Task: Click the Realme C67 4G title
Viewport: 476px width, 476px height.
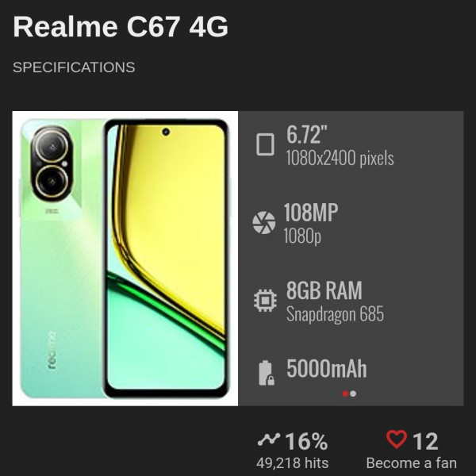Action: 121,27
